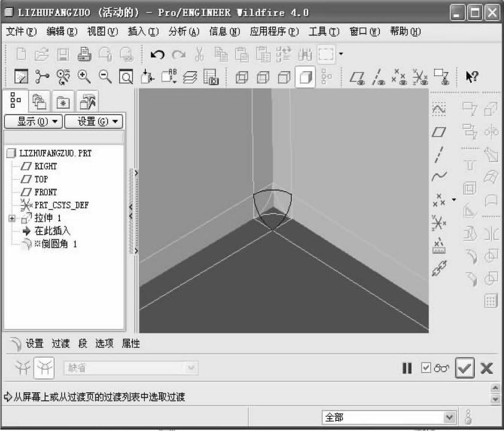Toggle datum planes display
The height and width of the screenshot is (431, 504).
click(x=358, y=77)
